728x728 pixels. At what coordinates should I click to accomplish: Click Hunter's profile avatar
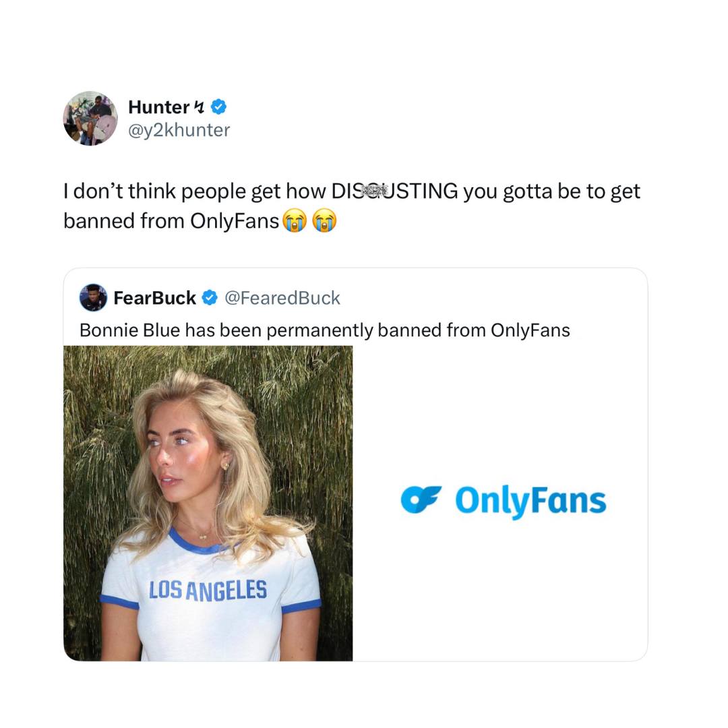90,118
